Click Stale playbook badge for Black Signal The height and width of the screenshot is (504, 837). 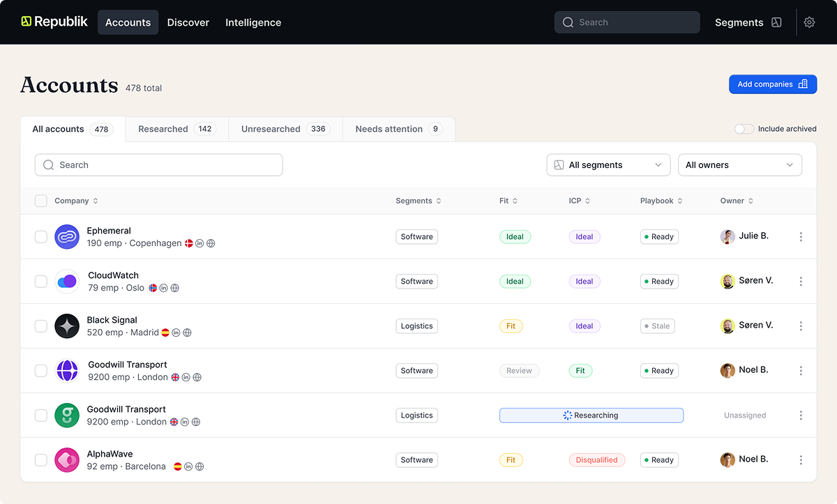click(658, 326)
